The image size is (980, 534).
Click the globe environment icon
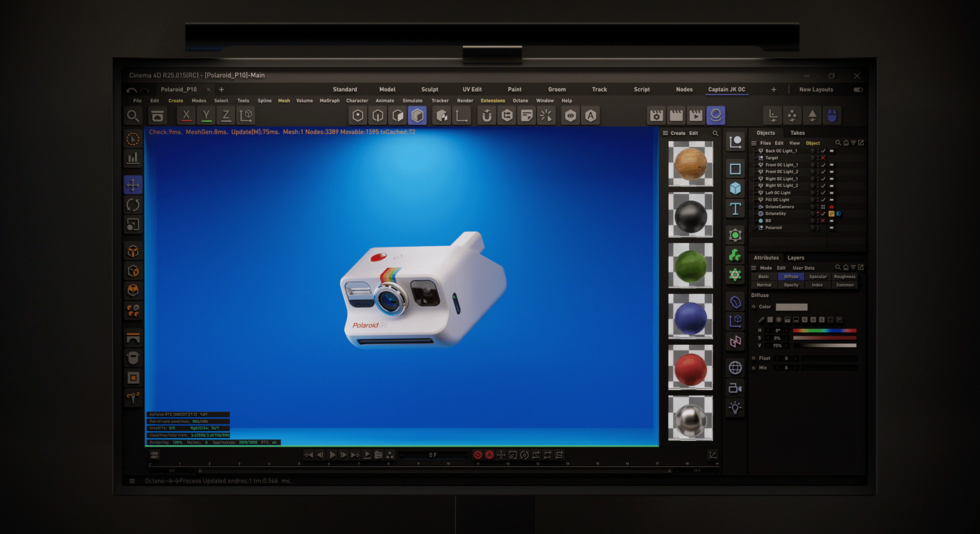(x=735, y=368)
